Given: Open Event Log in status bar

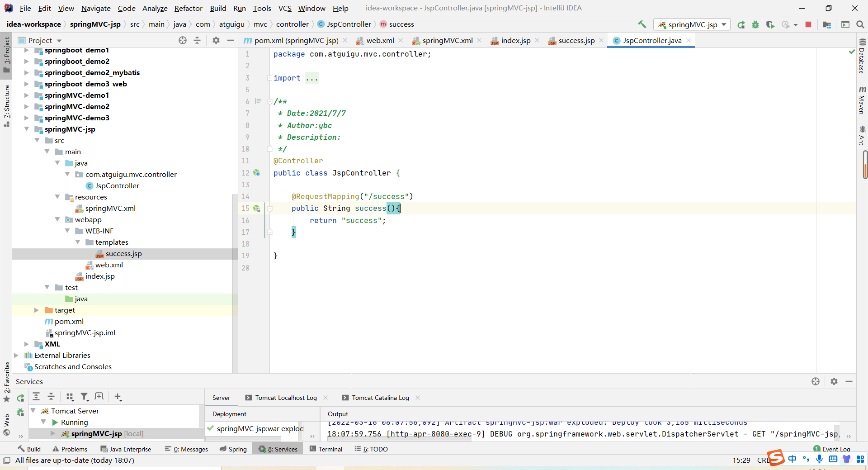Looking at the screenshot, I should [x=832, y=449].
